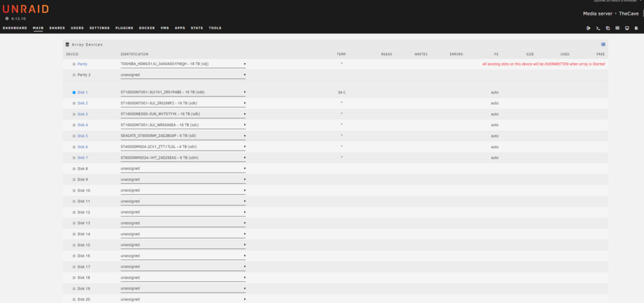Screen dimensions: 644x303
Task: Open the Disk 2 device dropdown
Action: click(x=183, y=104)
